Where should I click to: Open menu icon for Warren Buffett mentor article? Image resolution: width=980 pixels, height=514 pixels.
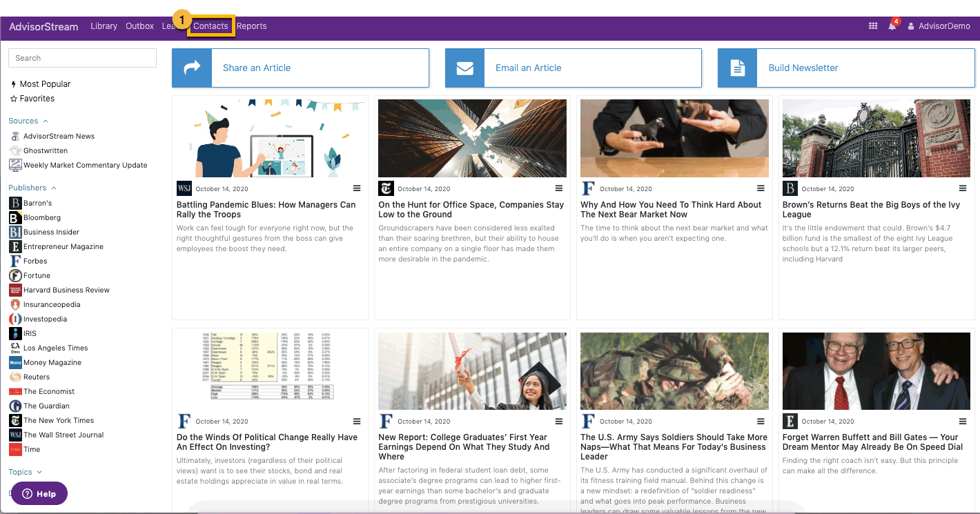coord(963,421)
